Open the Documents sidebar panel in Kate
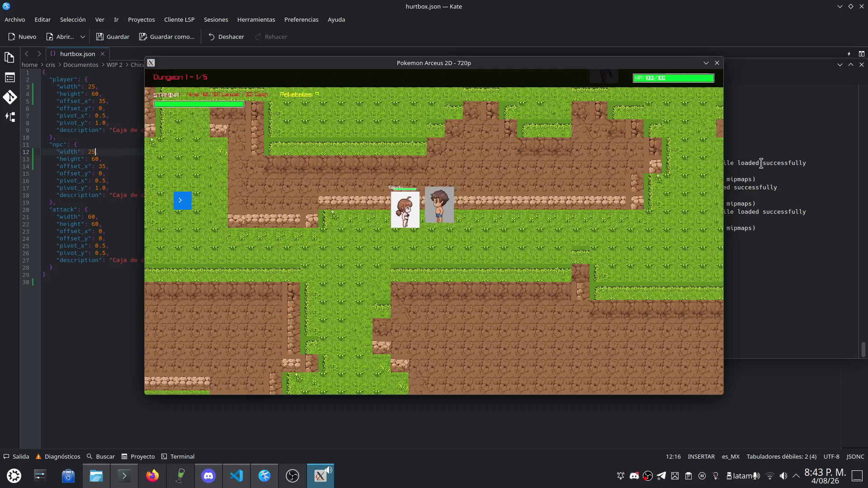Viewport: 868px width, 488px height. tap(9, 57)
